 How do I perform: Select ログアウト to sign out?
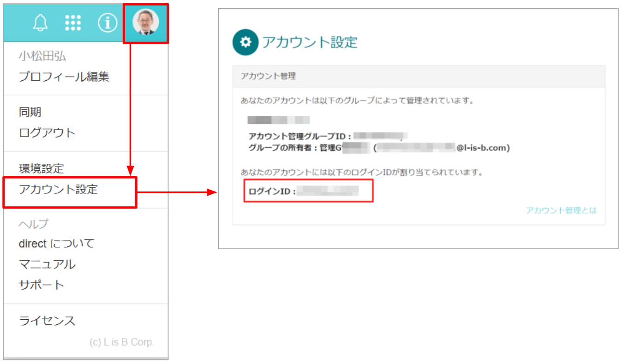pos(47,133)
